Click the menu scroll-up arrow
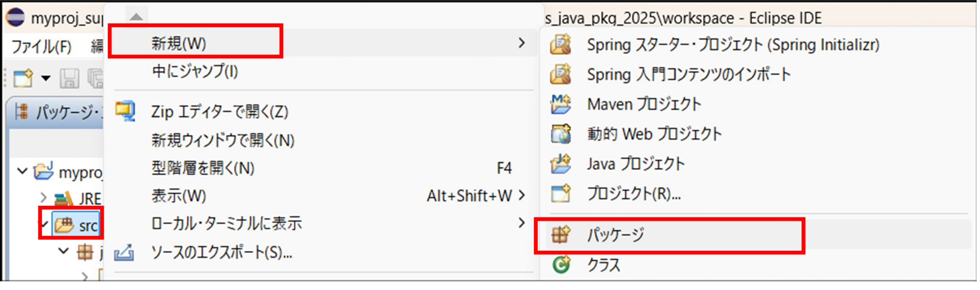This screenshot has height=290, width=980. click(136, 17)
